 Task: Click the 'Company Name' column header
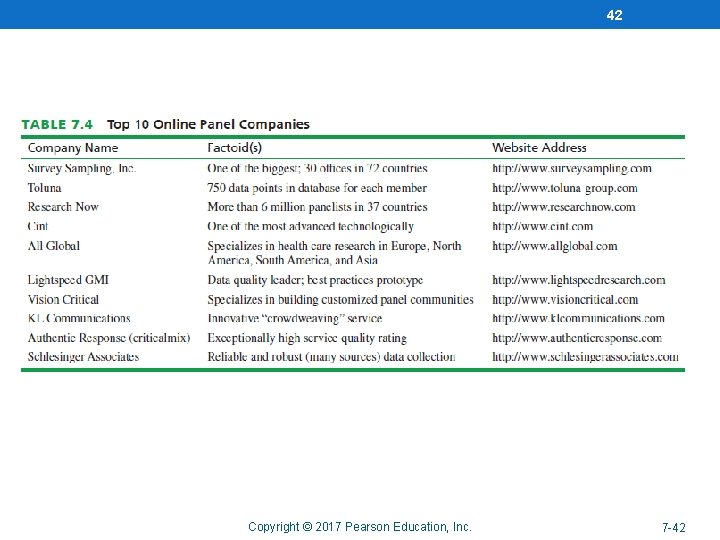coord(73,148)
